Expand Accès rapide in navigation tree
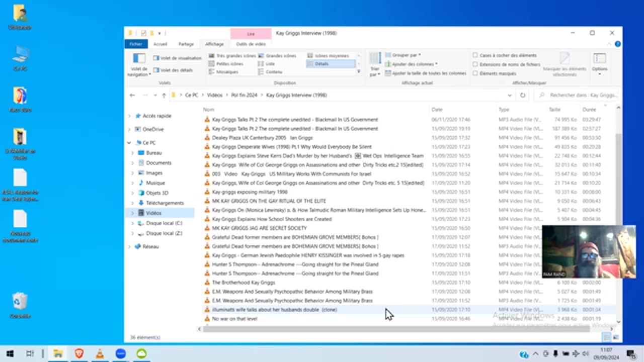 (x=129, y=116)
